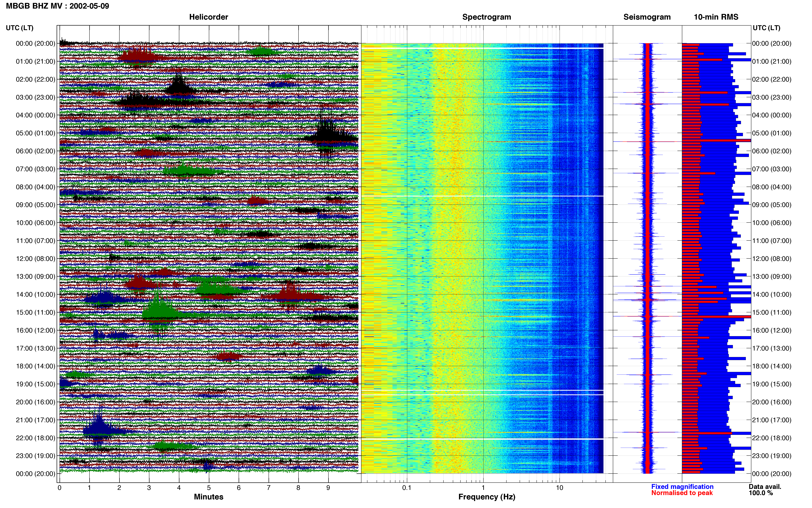Click the '10' tick on the Frequency axis
The width and height of the screenshot is (812, 508).
tap(559, 488)
